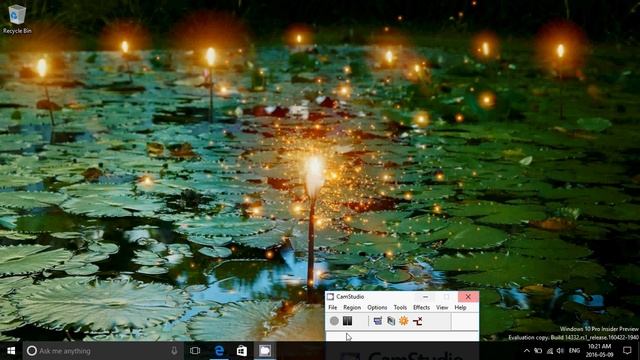Click the CamStudio title bar icon
640x360 pixels.
(331, 297)
